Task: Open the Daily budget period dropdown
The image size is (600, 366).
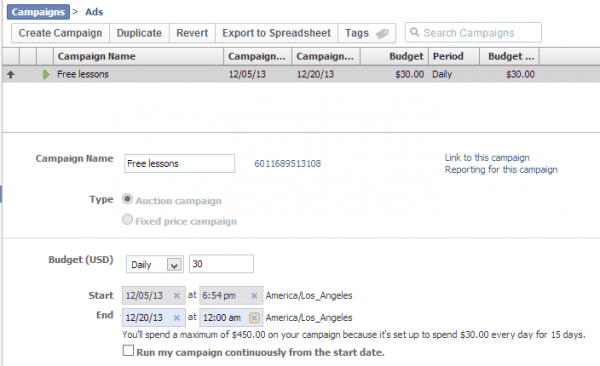Action: [x=155, y=264]
